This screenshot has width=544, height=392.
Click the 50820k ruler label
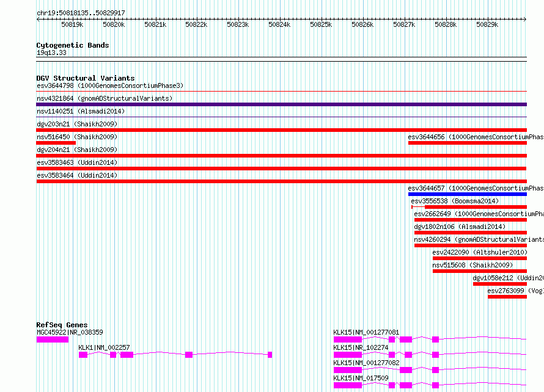[x=114, y=24]
